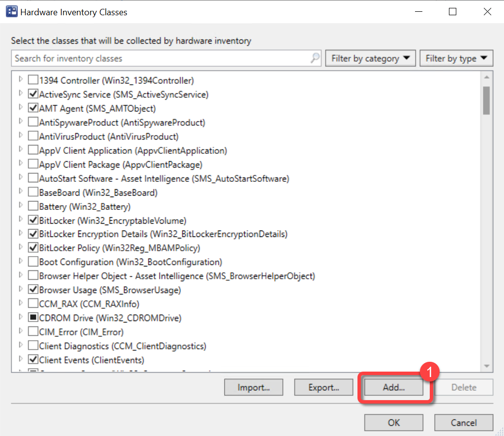The height and width of the screenshot is (436, 504).
Task: Expand the AMT Agent tree node
Action: 21,108
